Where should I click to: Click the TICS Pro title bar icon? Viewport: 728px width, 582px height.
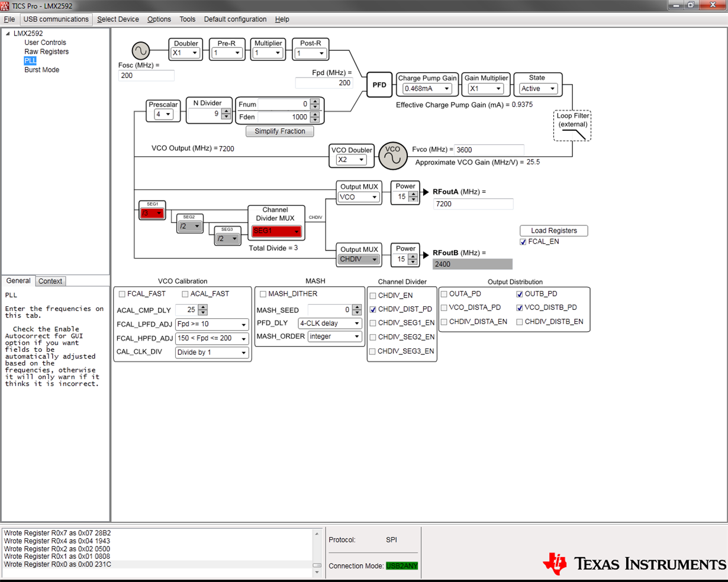(5, 5)
